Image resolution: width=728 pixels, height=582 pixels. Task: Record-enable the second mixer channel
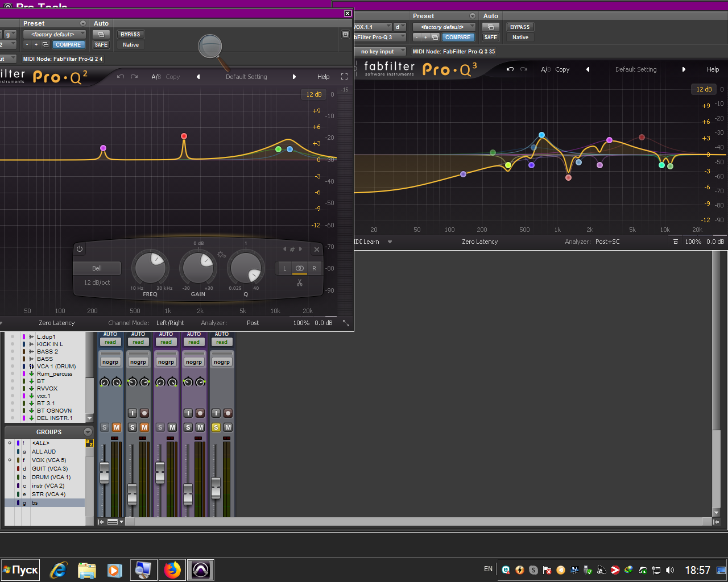(x=144, y=413)
